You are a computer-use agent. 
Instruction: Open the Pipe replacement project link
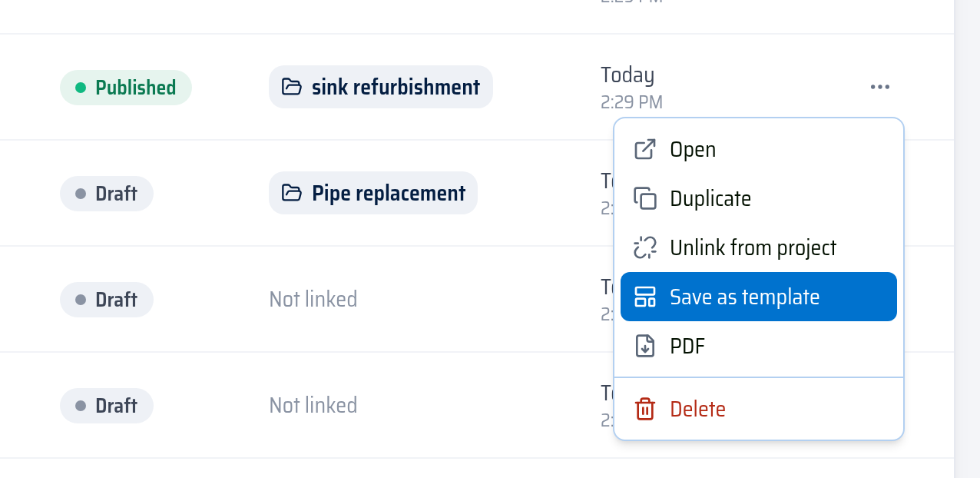click(x=373, y=193)
